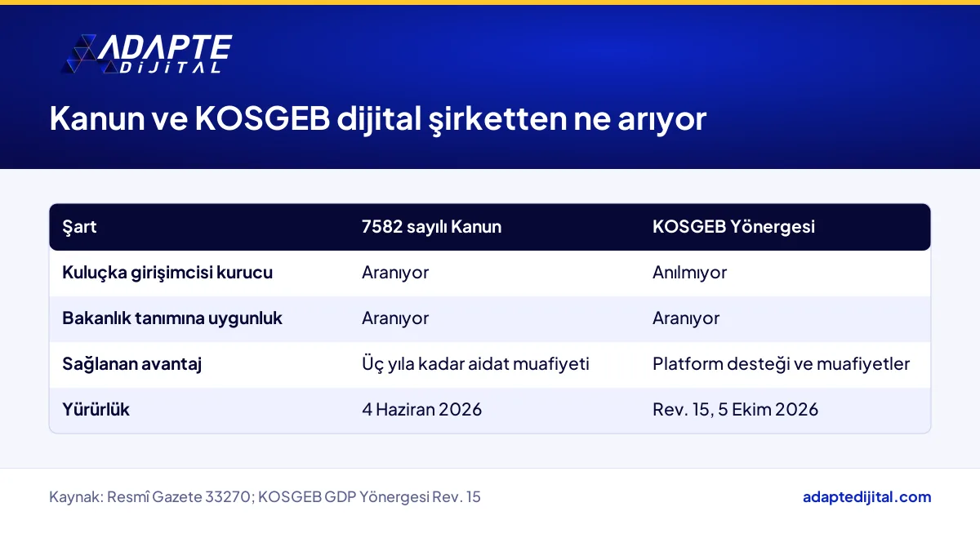This screenshot has width=980, height=538.
Task: Click the '7582 sayılı Kanun' column header
Action: click(431, 227)
